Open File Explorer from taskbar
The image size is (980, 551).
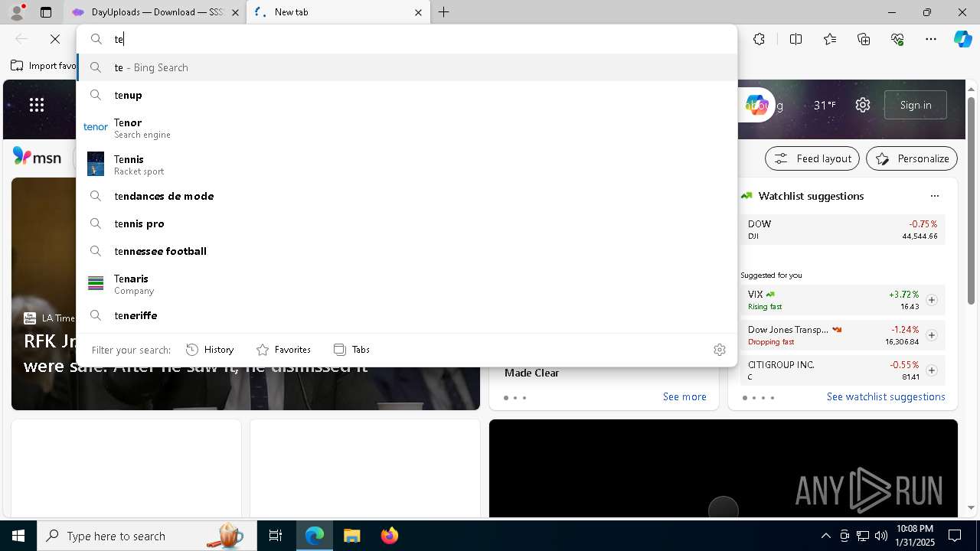(x=351, y=536)
